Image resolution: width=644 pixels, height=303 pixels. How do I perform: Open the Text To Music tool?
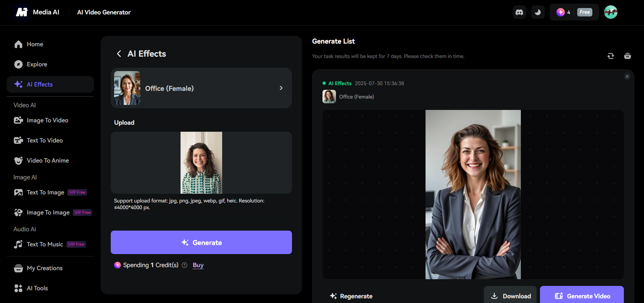click(x=45, y=244)
